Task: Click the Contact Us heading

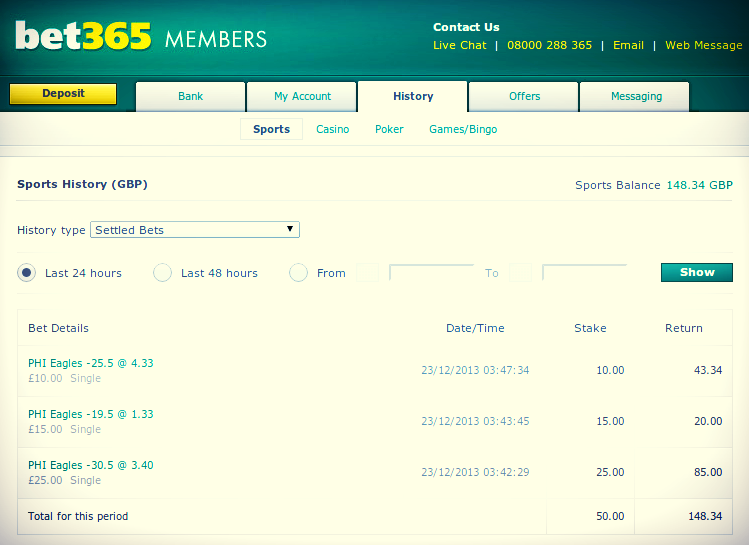Action: pyautogui.click(x=466, y=27)
